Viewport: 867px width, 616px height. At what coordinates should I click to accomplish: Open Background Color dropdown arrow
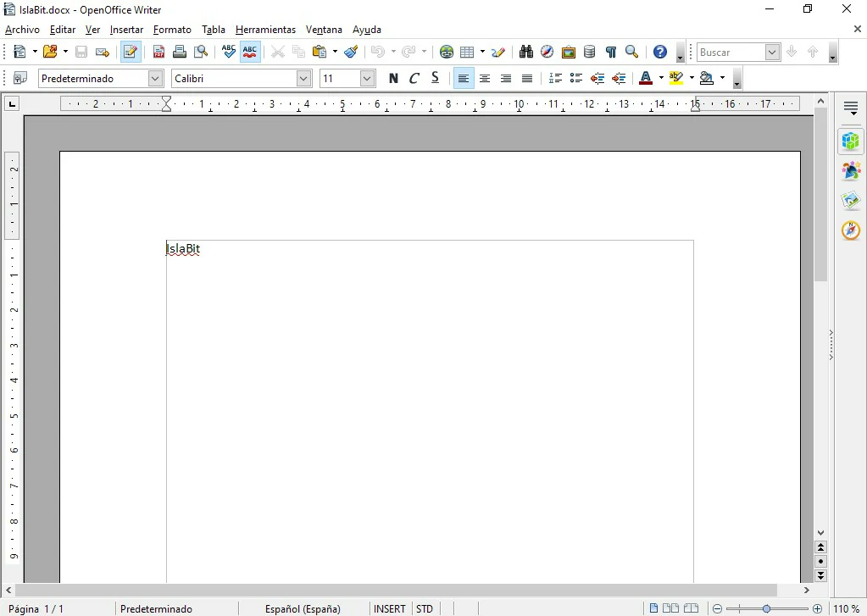point(722,78)
